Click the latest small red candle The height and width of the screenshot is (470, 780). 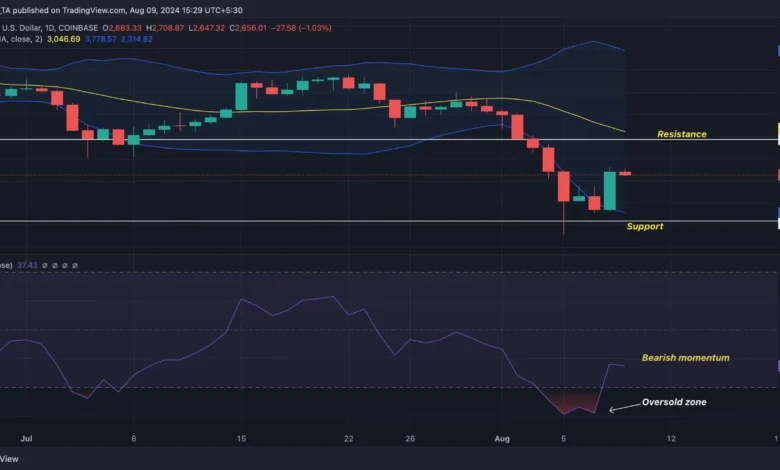(x=625, y=173)
